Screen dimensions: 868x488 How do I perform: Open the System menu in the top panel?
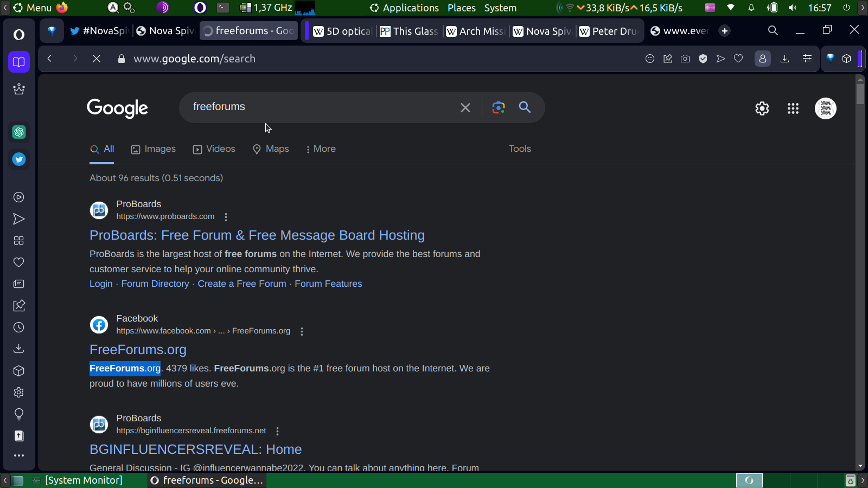(500, 8)
